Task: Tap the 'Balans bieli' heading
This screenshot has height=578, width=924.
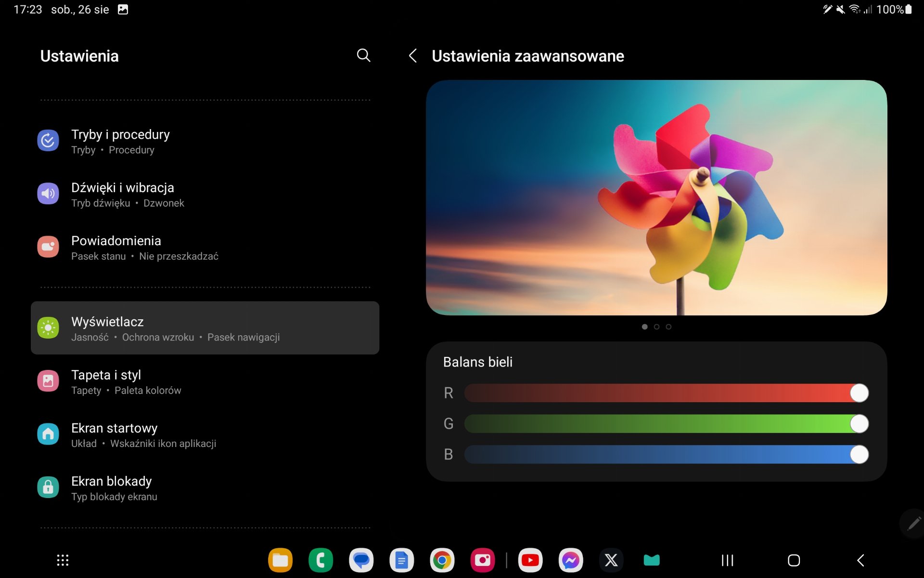Action: point(477,362)
